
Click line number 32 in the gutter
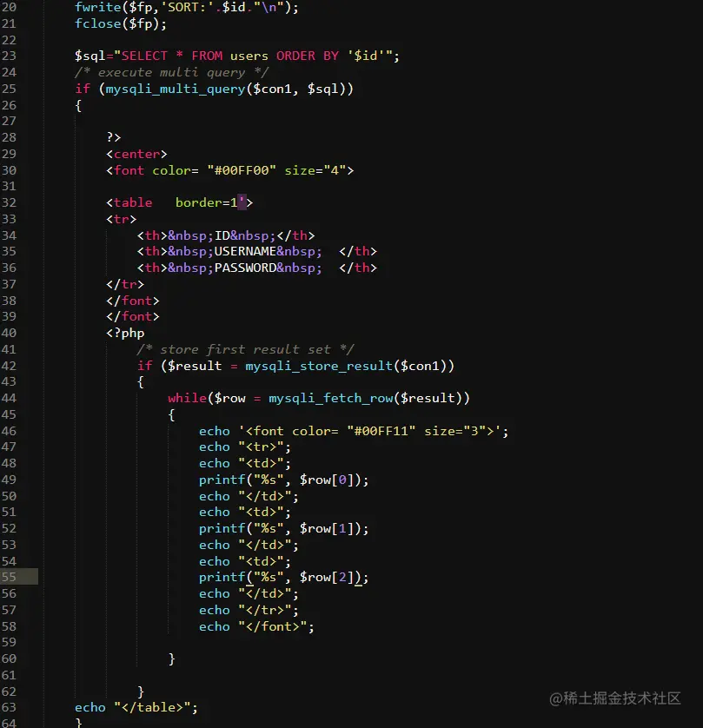(9, 203)
